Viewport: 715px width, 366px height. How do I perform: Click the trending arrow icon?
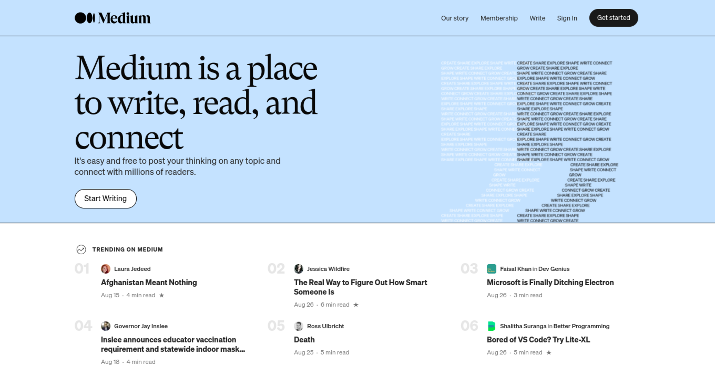(81, 249)
